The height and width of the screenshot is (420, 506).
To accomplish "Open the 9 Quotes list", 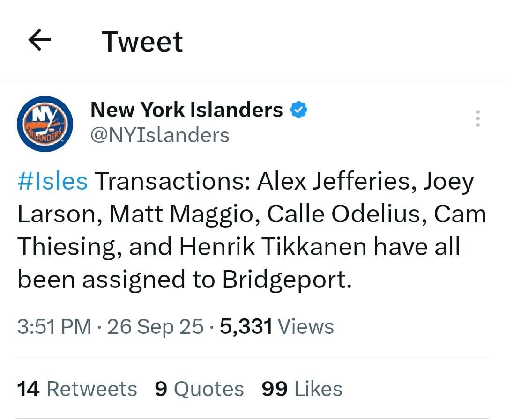I will pyautogui.click(x=199, y=388).
